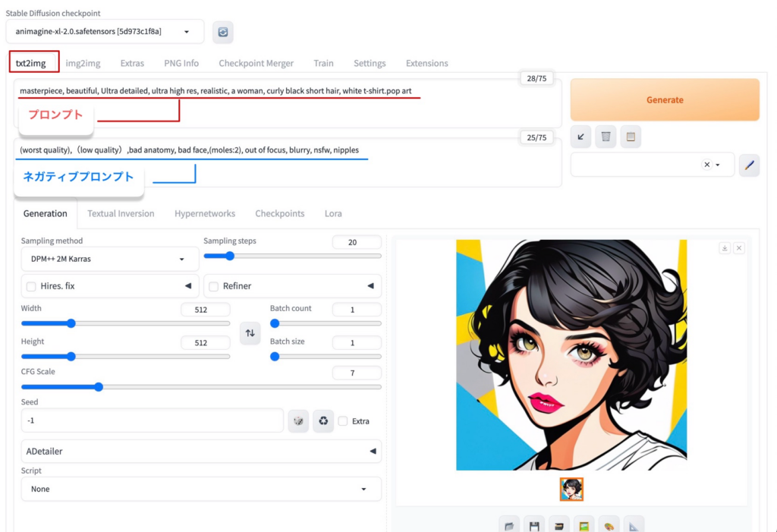Click the trash icon to clear prompt
This screenshot has width=777, height=532.
pyautogui.click(x=606, y=137)
